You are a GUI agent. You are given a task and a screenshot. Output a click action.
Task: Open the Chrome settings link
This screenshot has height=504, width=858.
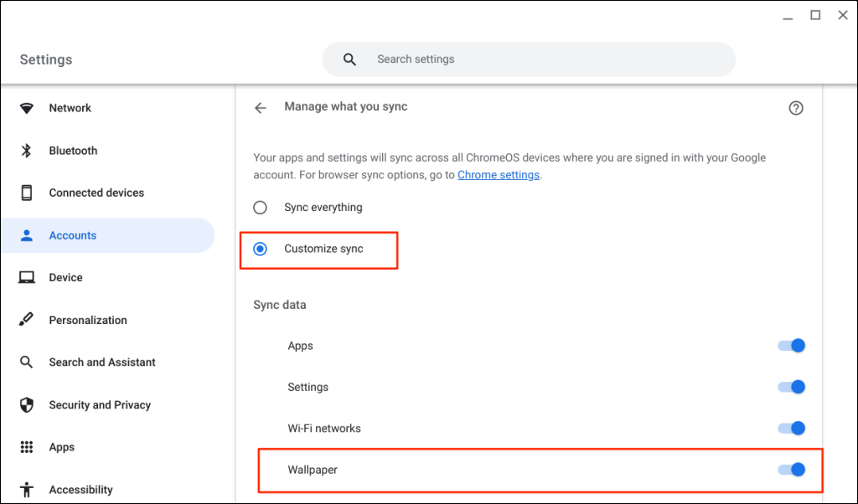(x=499, y=175)
